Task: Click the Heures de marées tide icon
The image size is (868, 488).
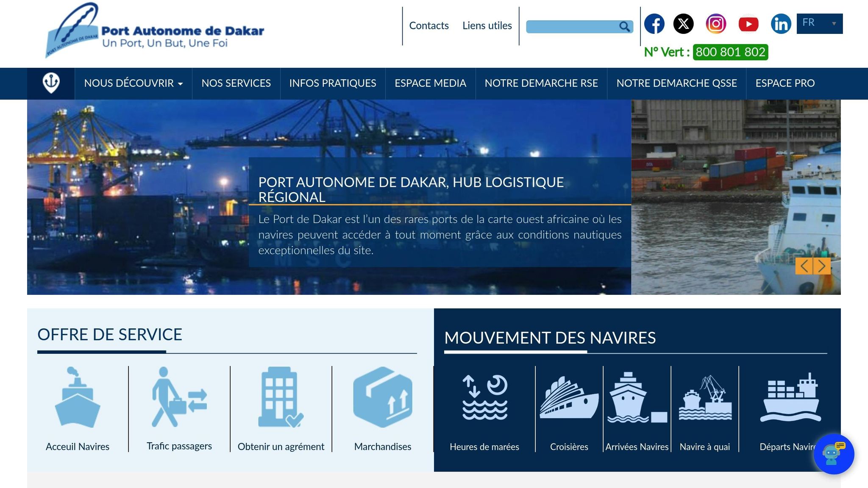Action: [x=484, y=397]
